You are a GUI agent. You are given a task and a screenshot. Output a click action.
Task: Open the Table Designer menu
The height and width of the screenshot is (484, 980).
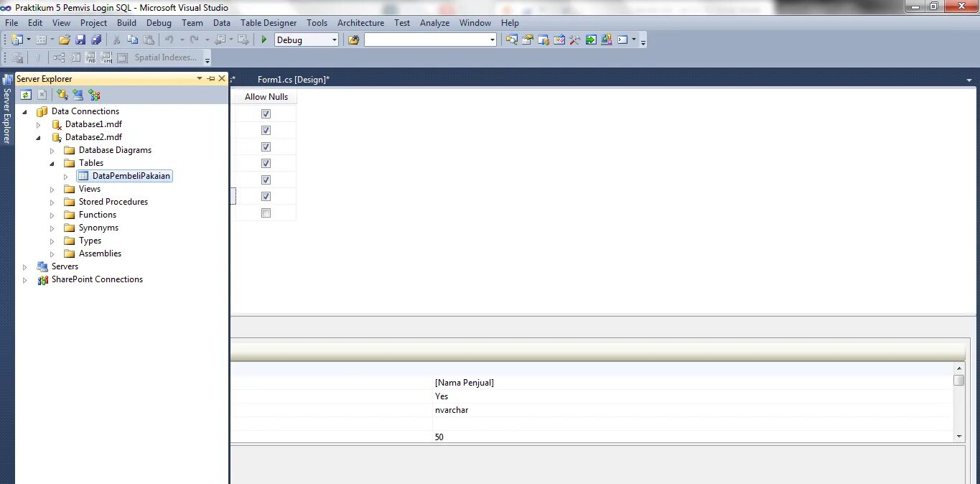click(269, 23)
